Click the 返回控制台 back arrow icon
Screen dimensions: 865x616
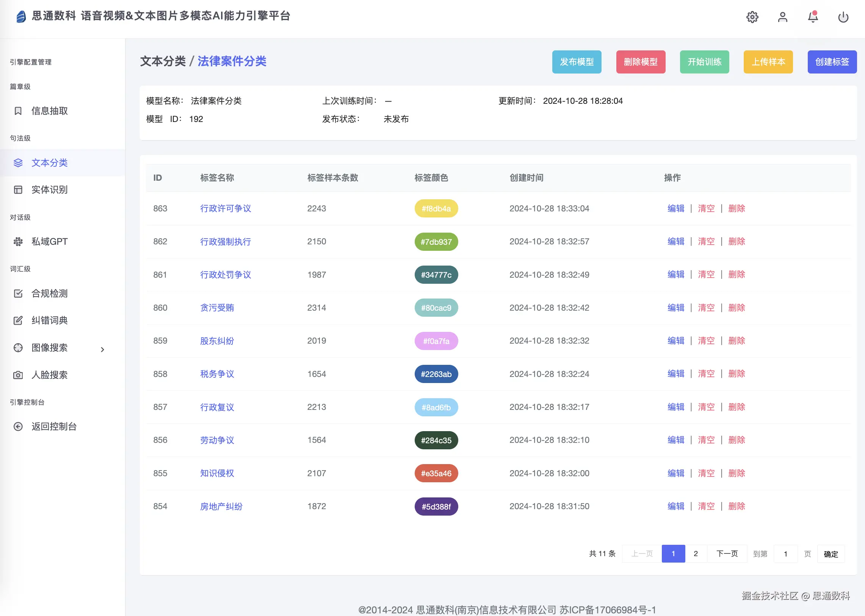pyautogui.click(x=18, y=426)
